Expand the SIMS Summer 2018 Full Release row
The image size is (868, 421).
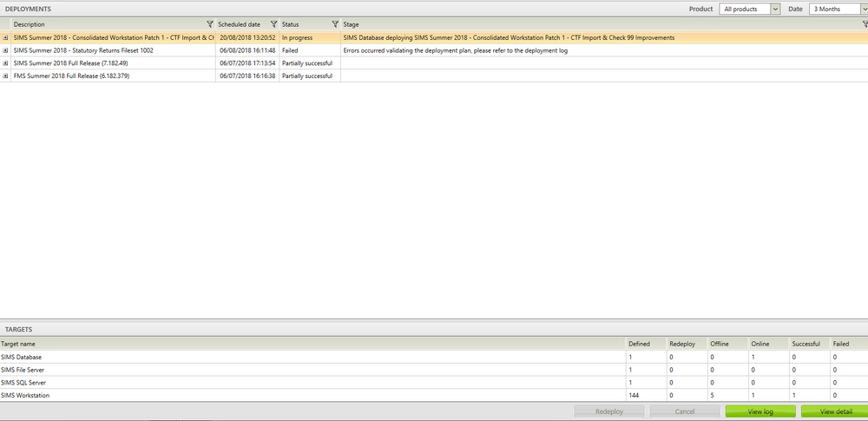pyautogui.click(x=5, y=63)
